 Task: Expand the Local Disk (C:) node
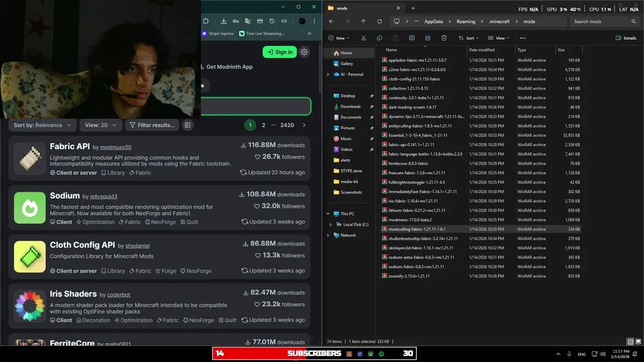(331, 225)
